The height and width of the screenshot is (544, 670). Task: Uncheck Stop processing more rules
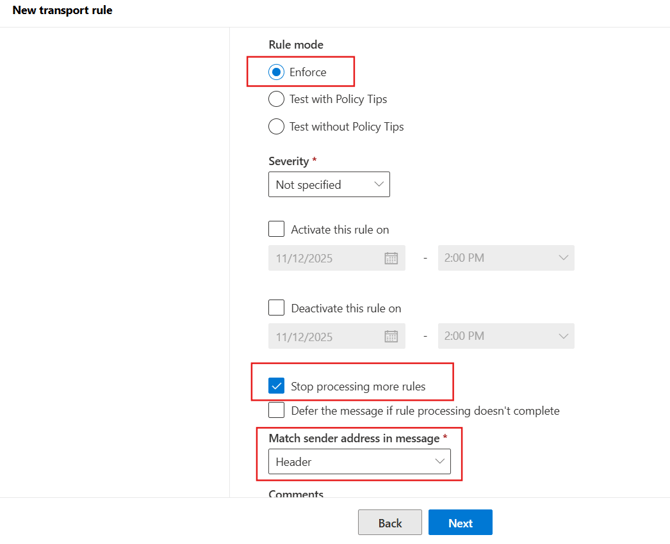pos(277,386)
